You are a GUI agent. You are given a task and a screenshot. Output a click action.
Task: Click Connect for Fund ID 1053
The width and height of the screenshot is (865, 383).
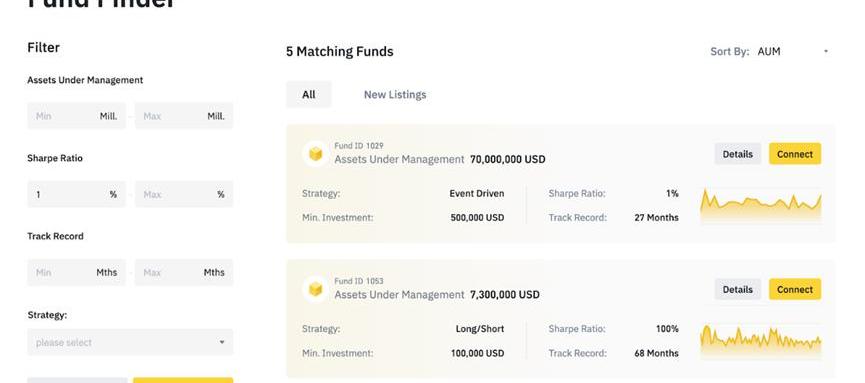click(795, 289)
